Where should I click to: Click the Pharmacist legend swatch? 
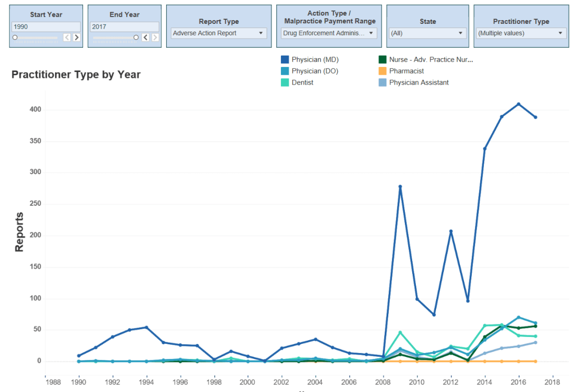coord(383,71)
